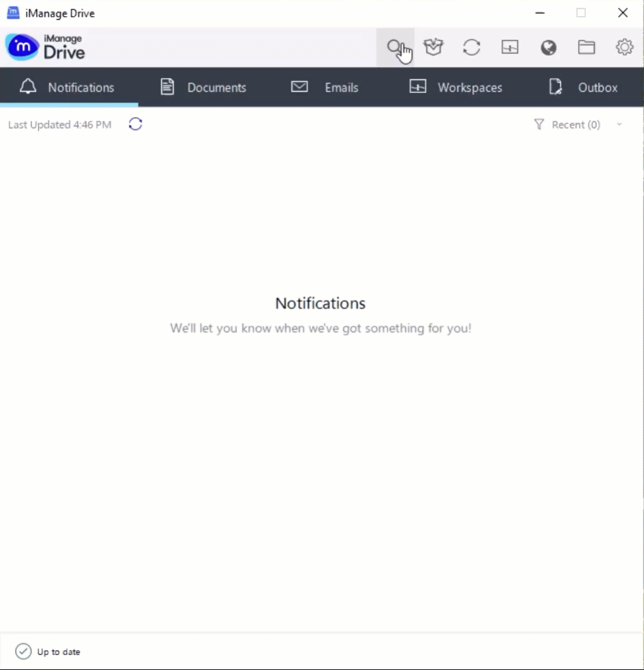Screen dimensions: 644x670
Task: Add a workspace mapping
Action: coord(509,47)
